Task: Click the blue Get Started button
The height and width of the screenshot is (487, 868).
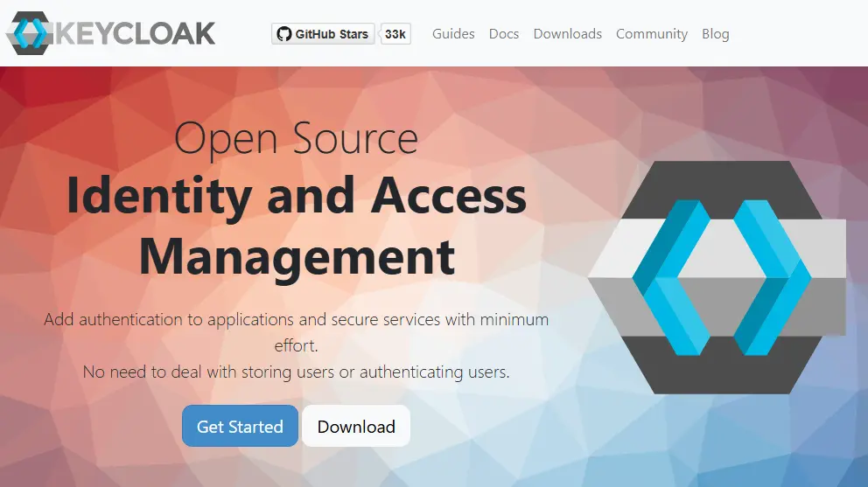Action: click(x=241, y=426)
